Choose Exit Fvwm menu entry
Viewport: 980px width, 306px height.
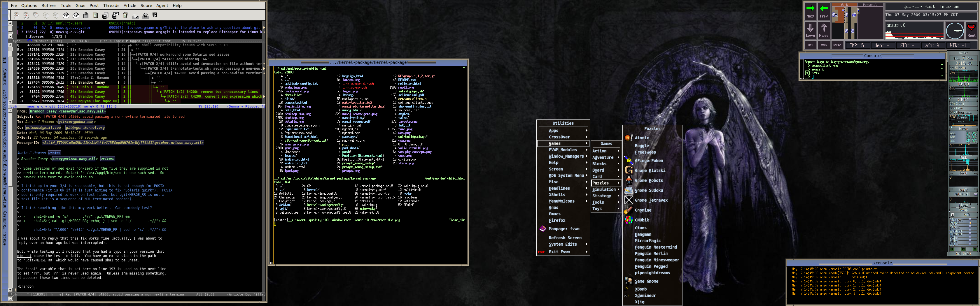pos(563,252)
